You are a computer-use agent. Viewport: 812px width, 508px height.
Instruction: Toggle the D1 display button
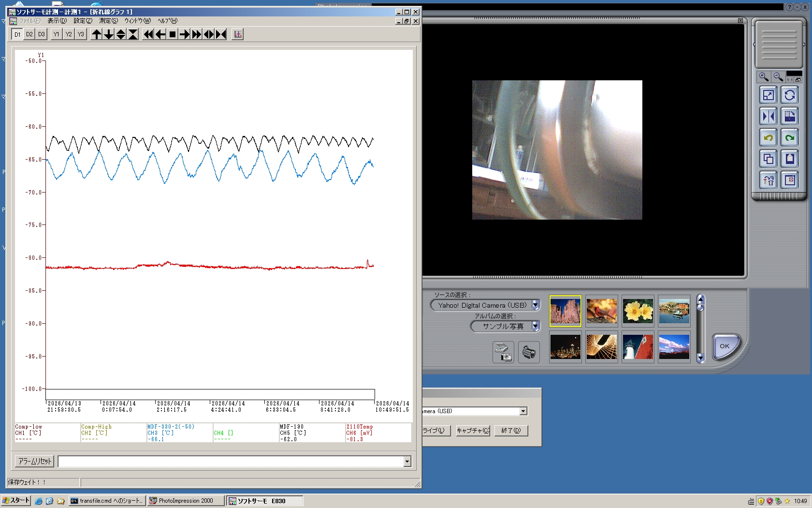coord(17,34)
